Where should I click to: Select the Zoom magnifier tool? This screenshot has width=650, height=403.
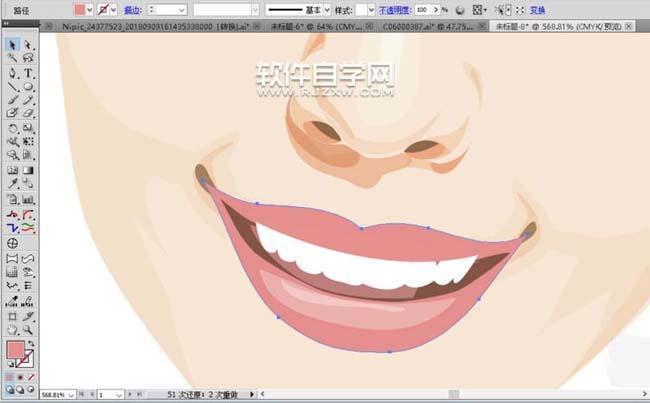tap(28, 330)
